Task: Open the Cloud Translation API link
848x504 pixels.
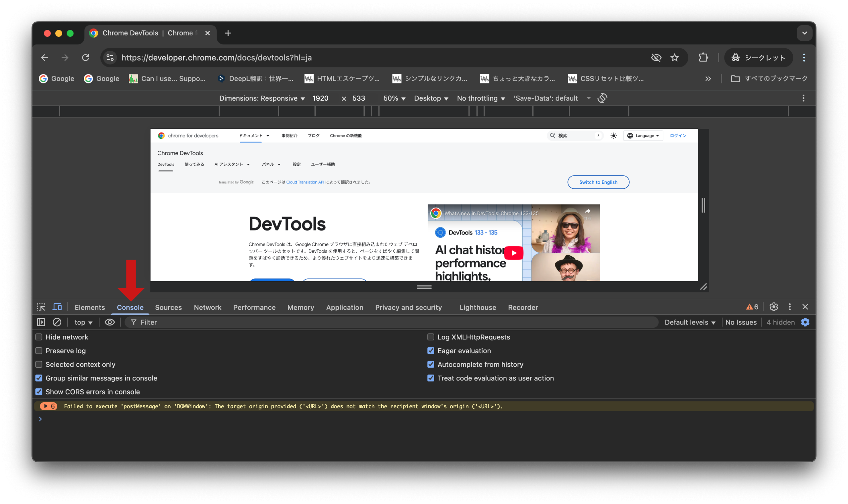Action: coord(305,182)
